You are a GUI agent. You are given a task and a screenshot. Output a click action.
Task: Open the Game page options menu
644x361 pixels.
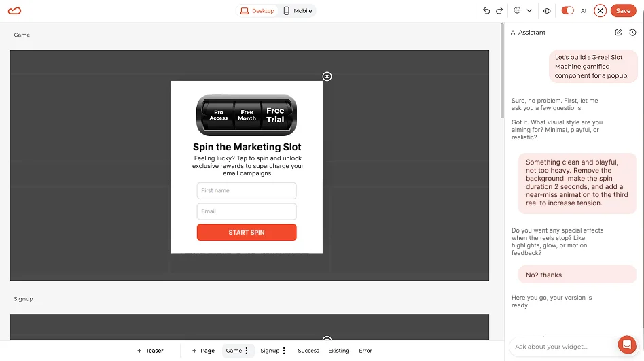click(247, 351)
